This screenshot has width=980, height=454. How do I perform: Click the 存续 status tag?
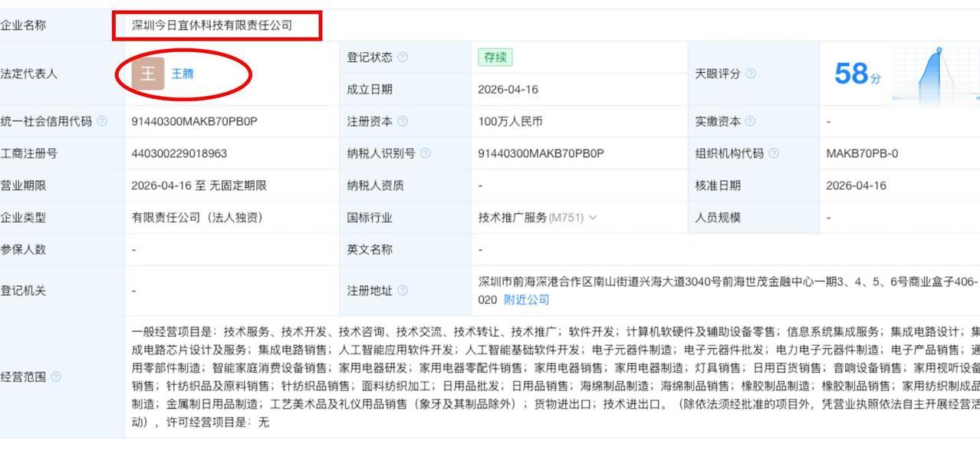(x=495, y=58)
